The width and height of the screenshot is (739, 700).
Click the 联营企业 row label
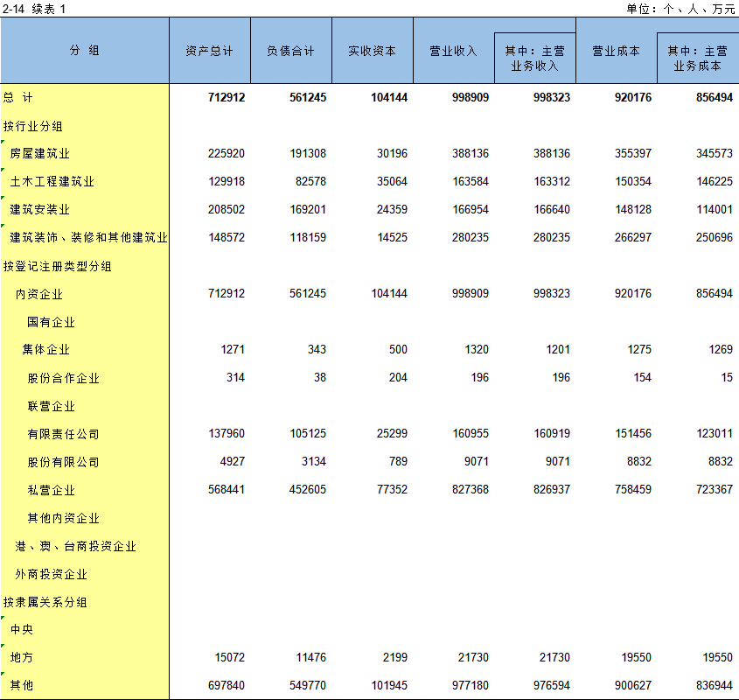[51, 406]
